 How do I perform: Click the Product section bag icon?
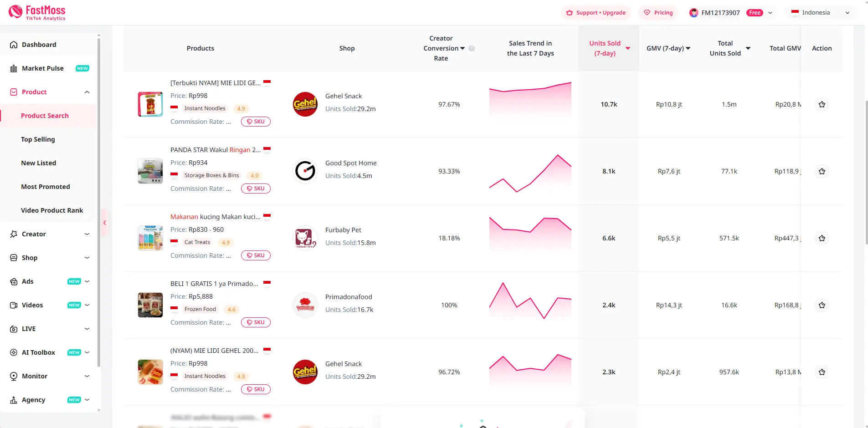tap(14, 92)
